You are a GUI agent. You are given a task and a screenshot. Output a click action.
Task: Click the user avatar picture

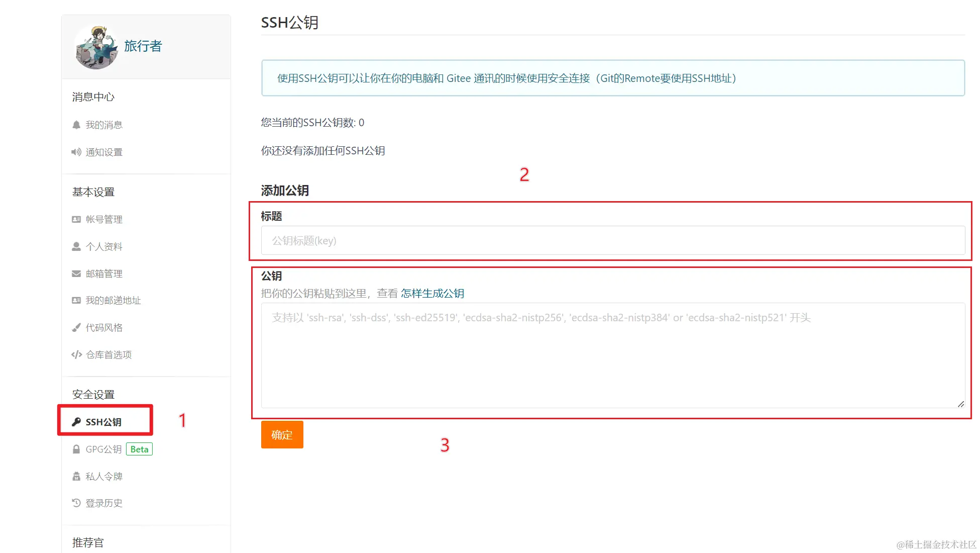pos(96,47)
